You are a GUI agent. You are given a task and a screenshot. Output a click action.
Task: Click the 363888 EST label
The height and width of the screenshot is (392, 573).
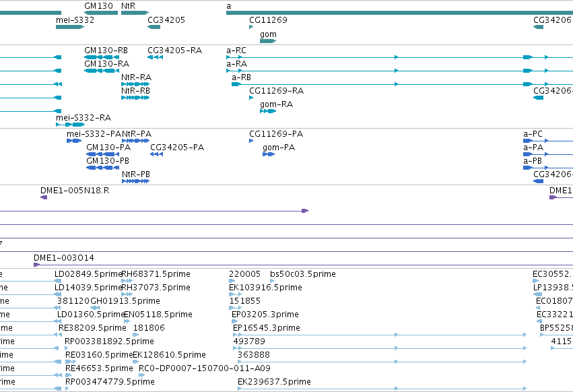pyautogui.click(x=254, y=355)
